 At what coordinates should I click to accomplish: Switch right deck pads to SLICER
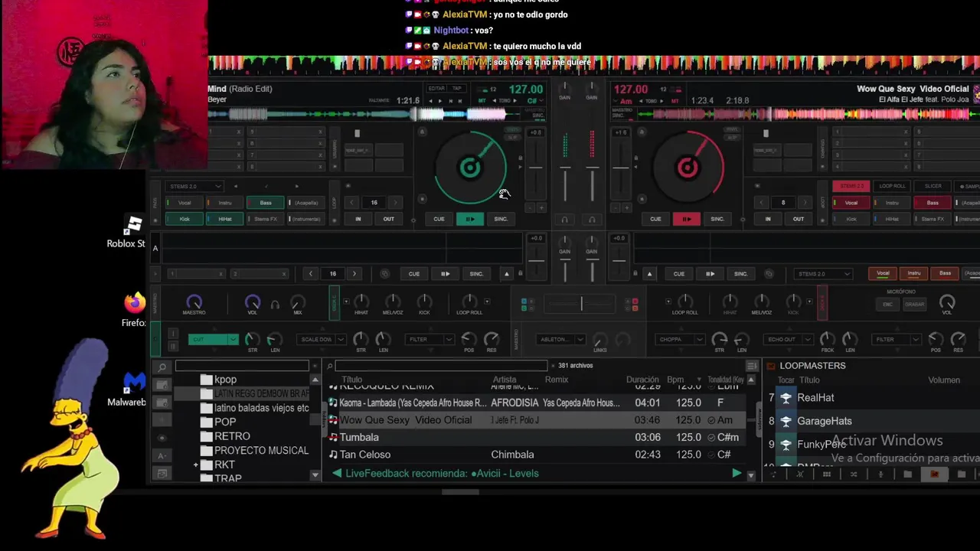[x=933, y=186]
